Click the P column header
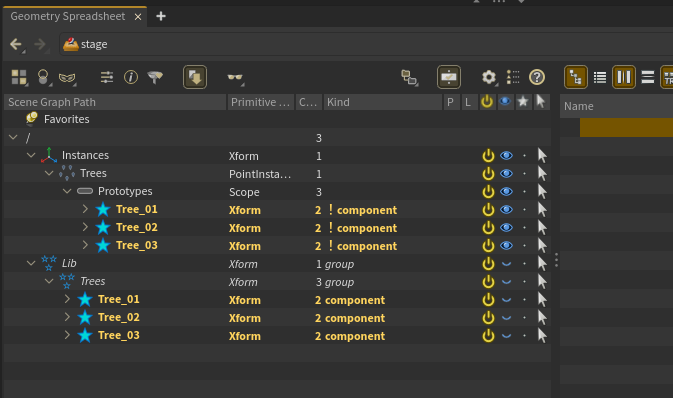The height and width of the screenshot is (398, 673). (x=451, y=102)
